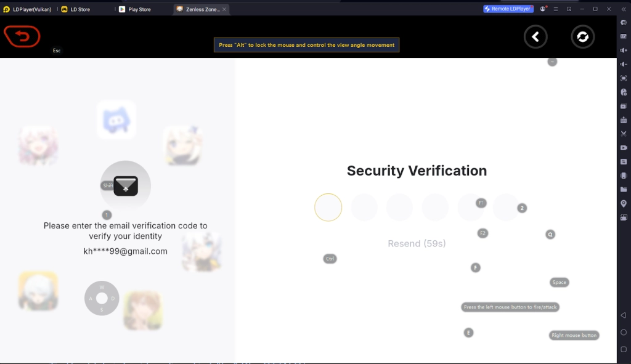Open multi-instance sync icon in sidebar
Viewport: 631px width, 364px height.
click(624, 106)
